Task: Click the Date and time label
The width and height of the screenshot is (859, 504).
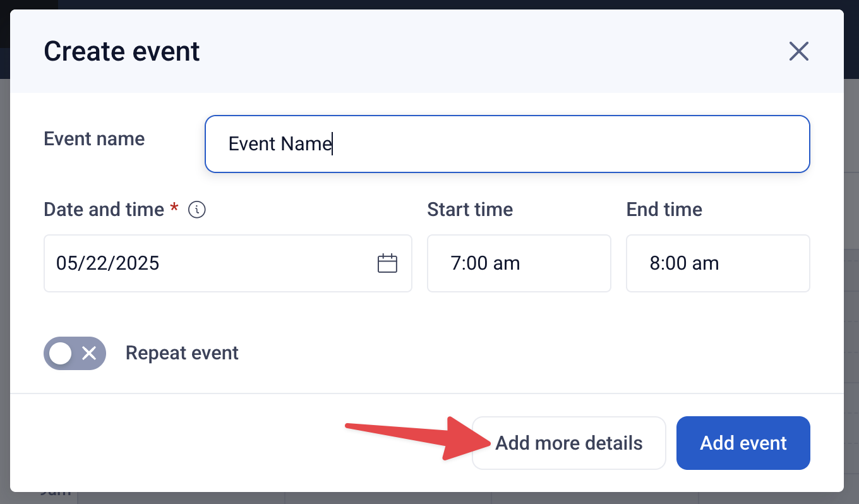Action: pos(104,210)
